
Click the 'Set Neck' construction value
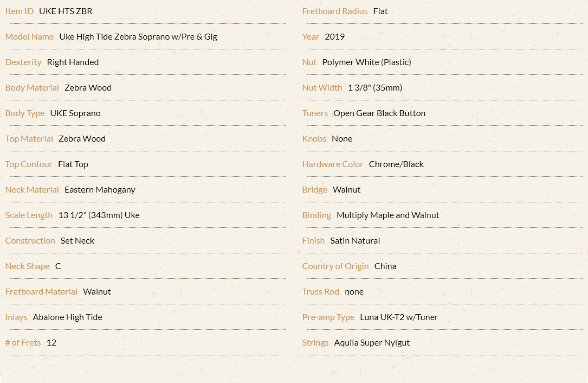point(77,241)
